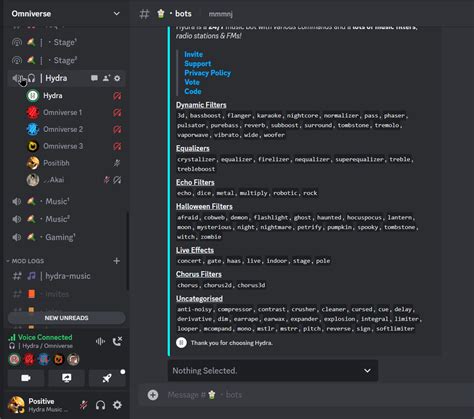Add channel to MOD LOGS category

click(x=117, y=261)
